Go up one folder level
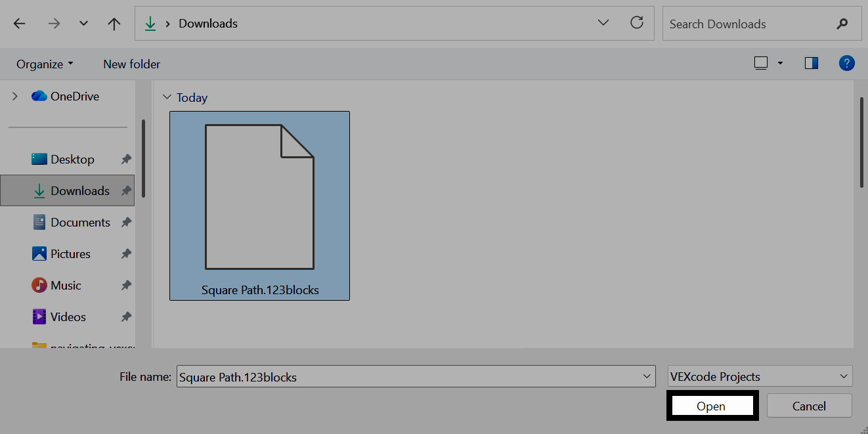The height and width of the screenshot is (434, 868). pos(114,24)
